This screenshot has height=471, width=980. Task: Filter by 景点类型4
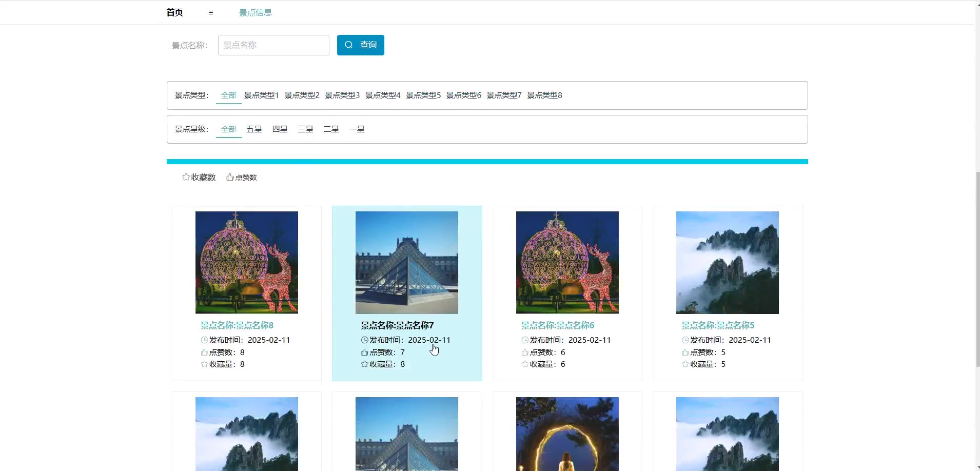(x=383, y=95)
